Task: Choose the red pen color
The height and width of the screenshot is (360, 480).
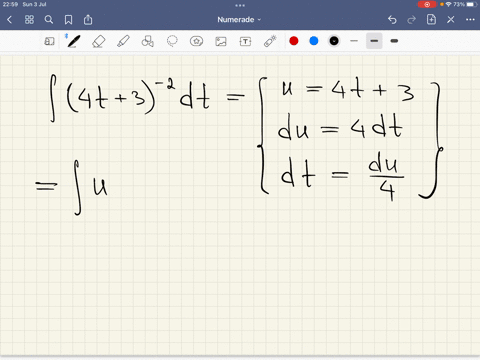Action: point(294,41)
